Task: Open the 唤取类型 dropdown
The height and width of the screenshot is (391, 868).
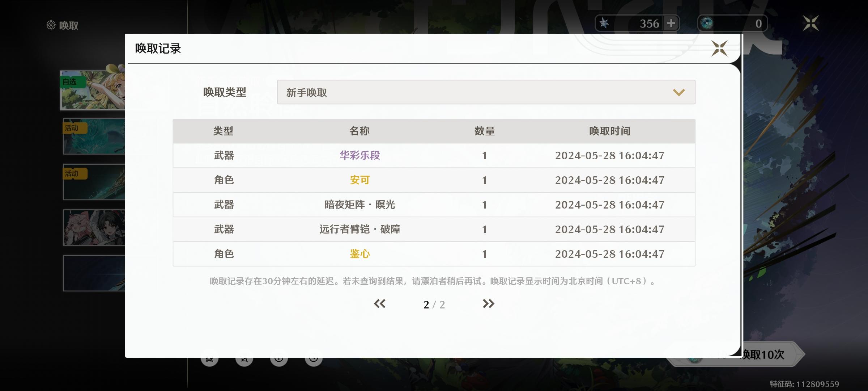Action: click(486, 92)
